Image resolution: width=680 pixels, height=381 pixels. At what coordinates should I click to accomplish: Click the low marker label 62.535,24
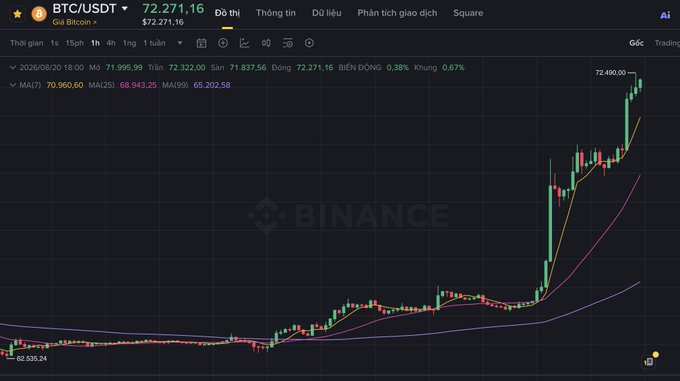click(x=32, y=358)
